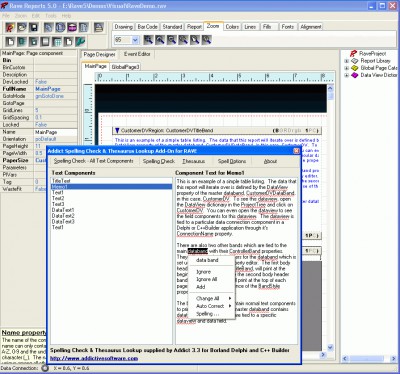Switch to the Event Editor tab
400x374 pixels.
(137, 54)
